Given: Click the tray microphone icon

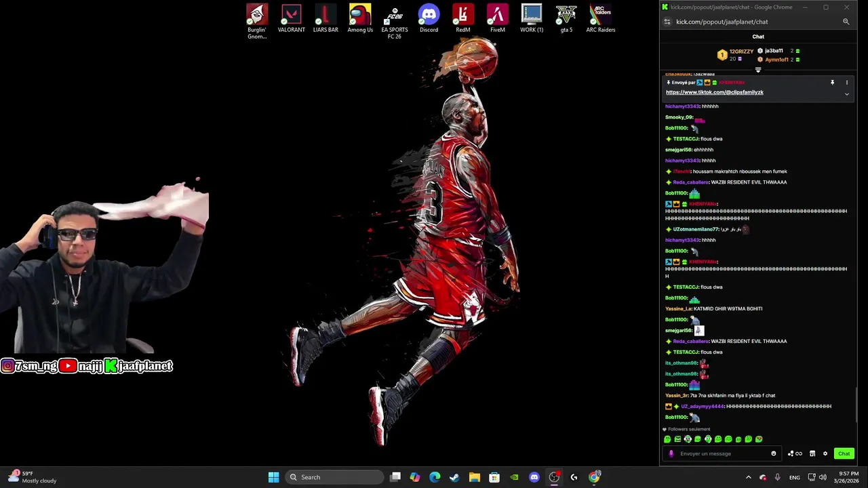Looking at the screenshot, I should tap(777, 477).
